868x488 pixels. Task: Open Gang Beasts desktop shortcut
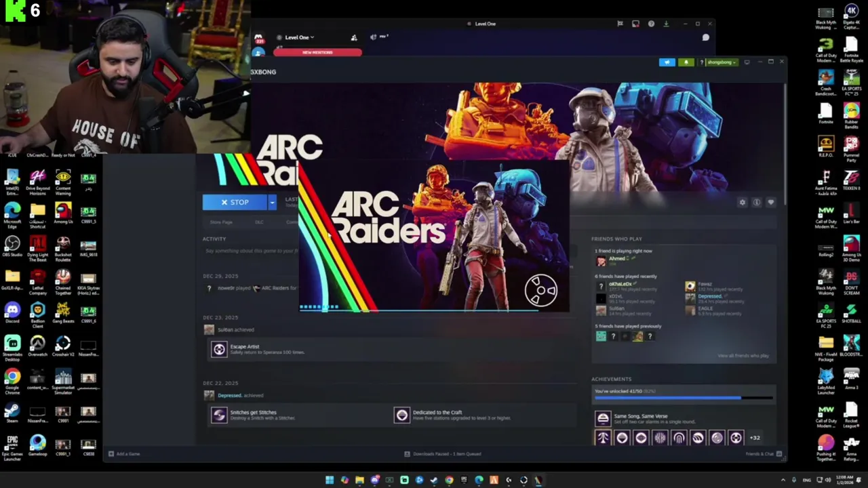[63, 313]
